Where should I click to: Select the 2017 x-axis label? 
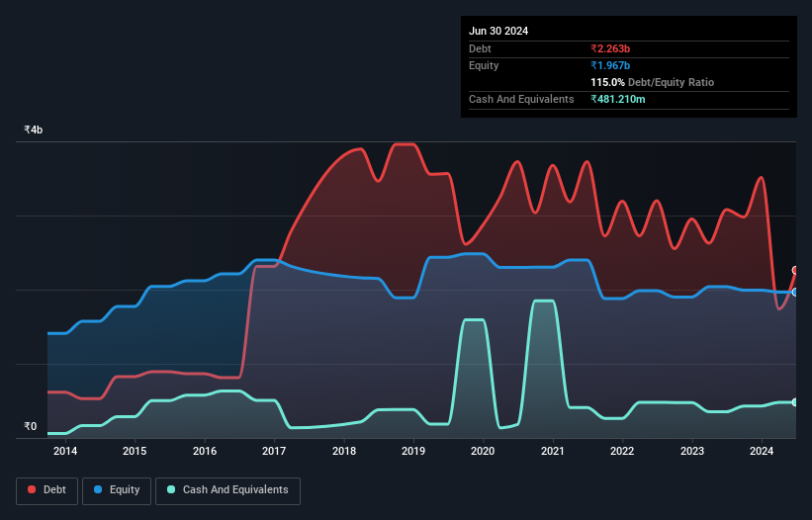(x=274, y=451)
